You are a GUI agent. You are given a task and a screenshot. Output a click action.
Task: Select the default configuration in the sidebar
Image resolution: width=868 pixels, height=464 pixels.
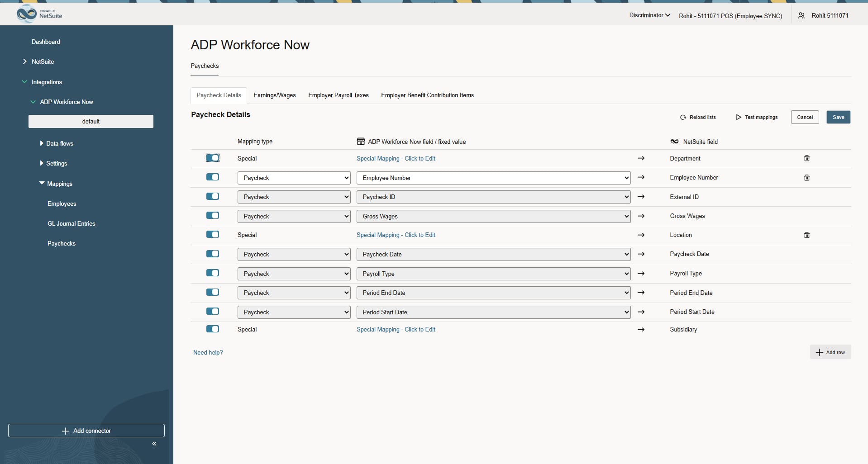[x=91, y=121]
